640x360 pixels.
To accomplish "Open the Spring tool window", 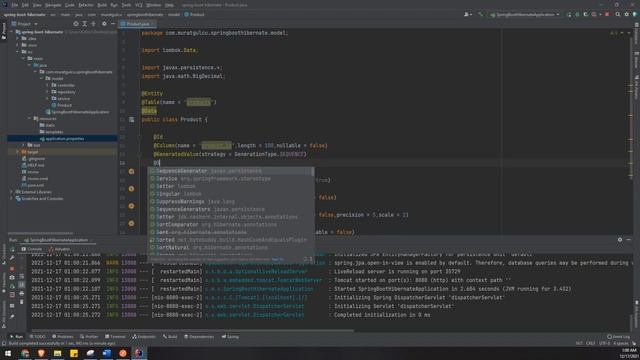I will [x=231, y=337].
